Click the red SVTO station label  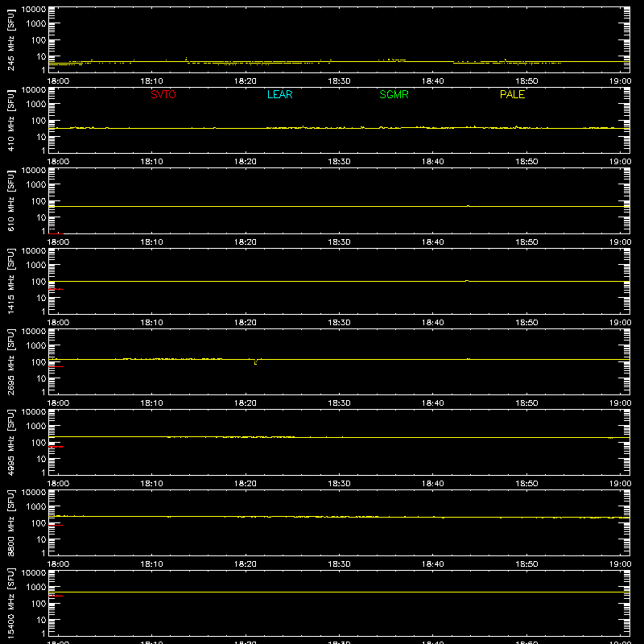click(x=163, y=94)
